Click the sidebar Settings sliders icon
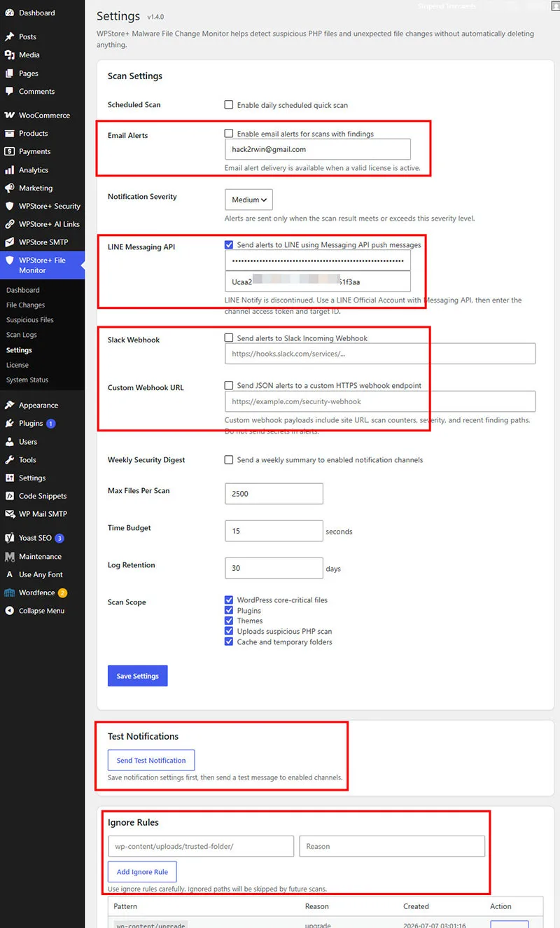Image resolution: width=560 pixels, height=928 pixels. tap(9, 478)
